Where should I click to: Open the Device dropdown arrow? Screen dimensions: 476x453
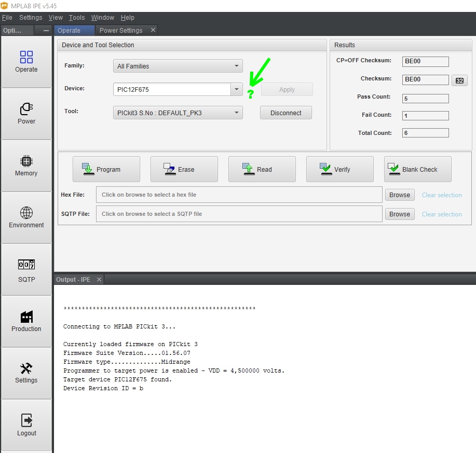point(237,89)
